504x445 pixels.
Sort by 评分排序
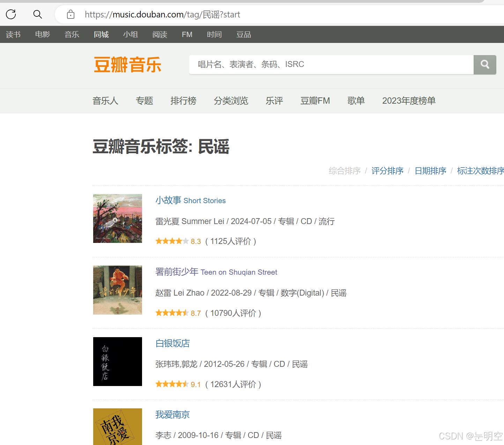pyautogui.click(x=387, y=171)
